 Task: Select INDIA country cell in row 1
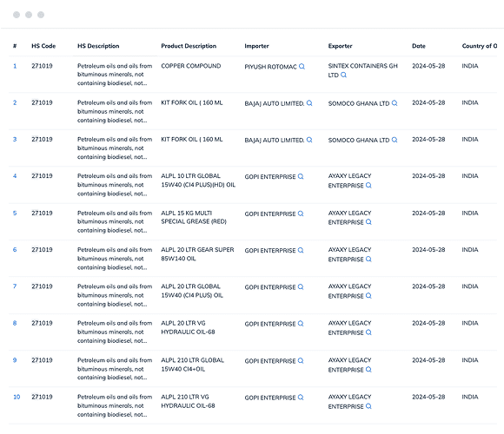point(470,66)
